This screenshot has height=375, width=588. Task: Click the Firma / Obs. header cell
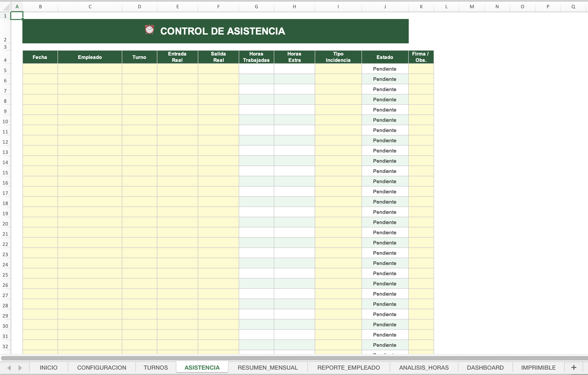click(421, 57)
